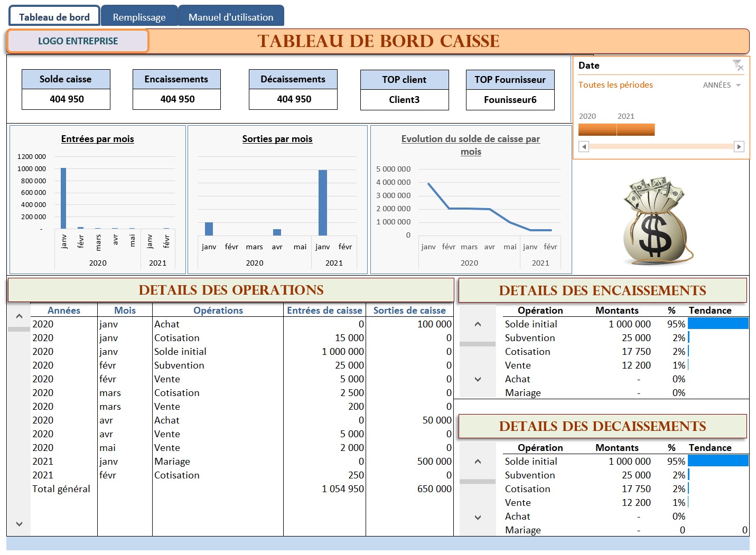Open the Manuel d'utilisation tab
Viewport: 756px width, 555px height.
pos(231,17)
